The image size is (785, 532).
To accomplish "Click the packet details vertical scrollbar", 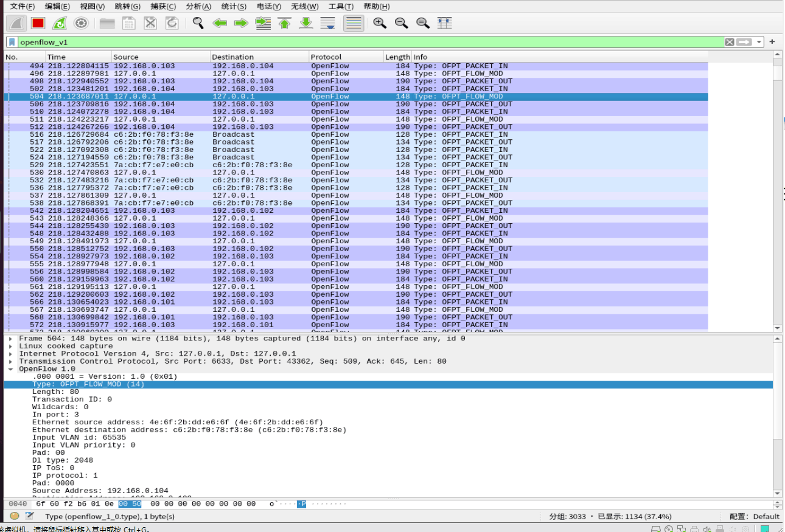I will (777, 416).
